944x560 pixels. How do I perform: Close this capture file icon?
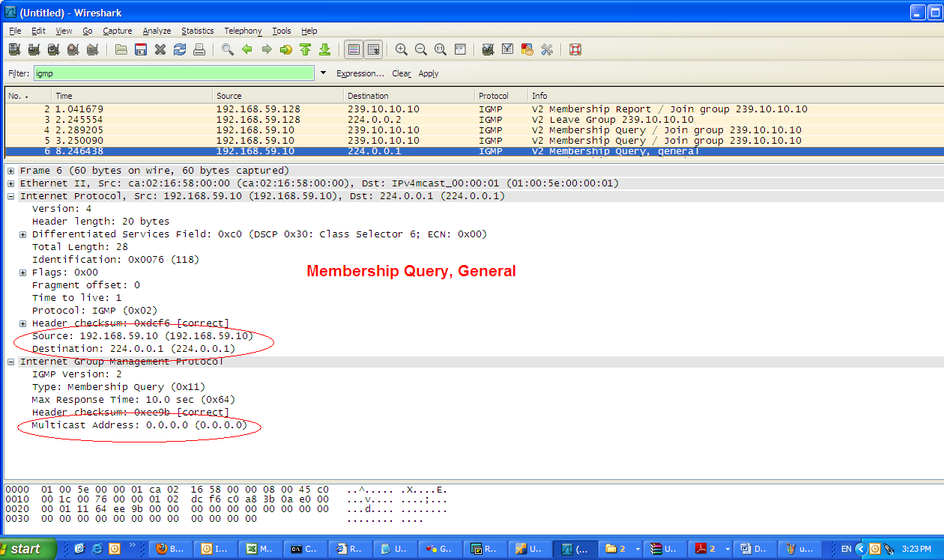pyautogui.click(x=160, y=49)
